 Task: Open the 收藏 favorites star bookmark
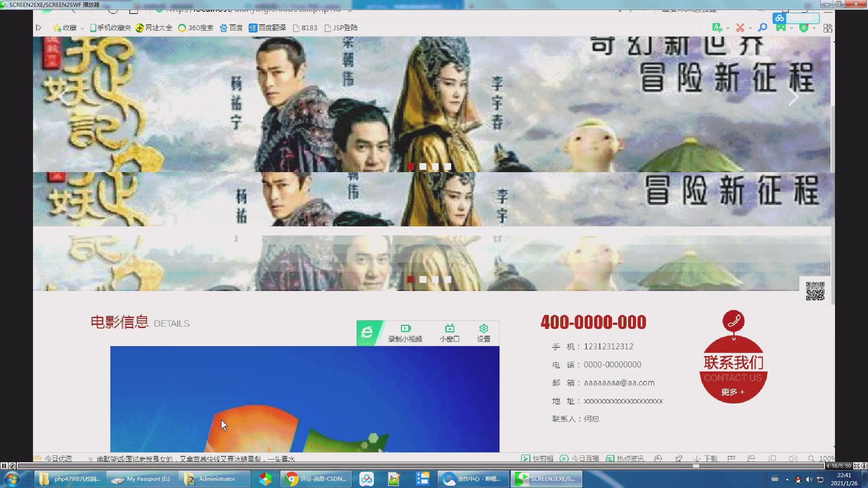[65, 28]
